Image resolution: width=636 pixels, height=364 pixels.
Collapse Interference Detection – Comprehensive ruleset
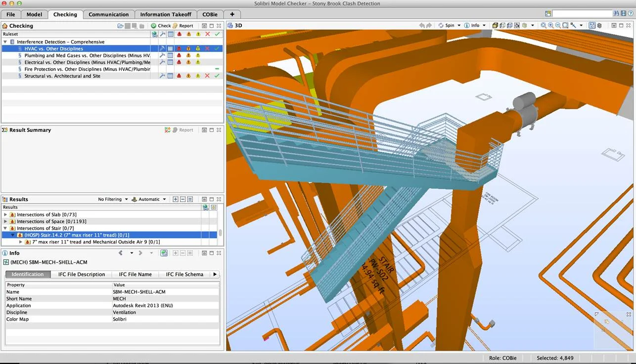[x=5, y=42]
